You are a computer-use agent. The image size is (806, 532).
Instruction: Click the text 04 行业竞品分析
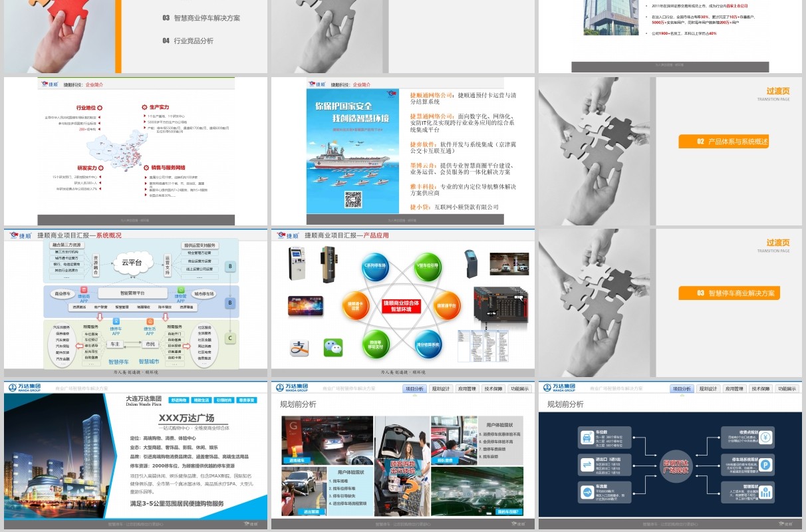click(x=188, y=41)
